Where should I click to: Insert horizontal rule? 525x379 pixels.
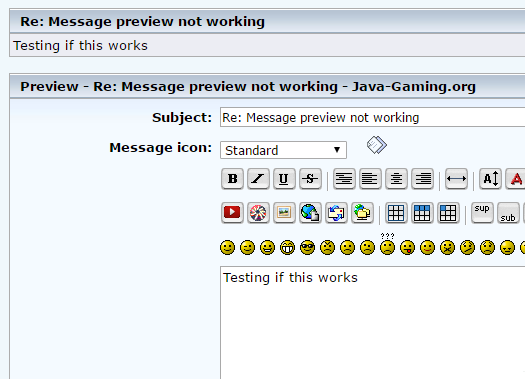(456, 179)
